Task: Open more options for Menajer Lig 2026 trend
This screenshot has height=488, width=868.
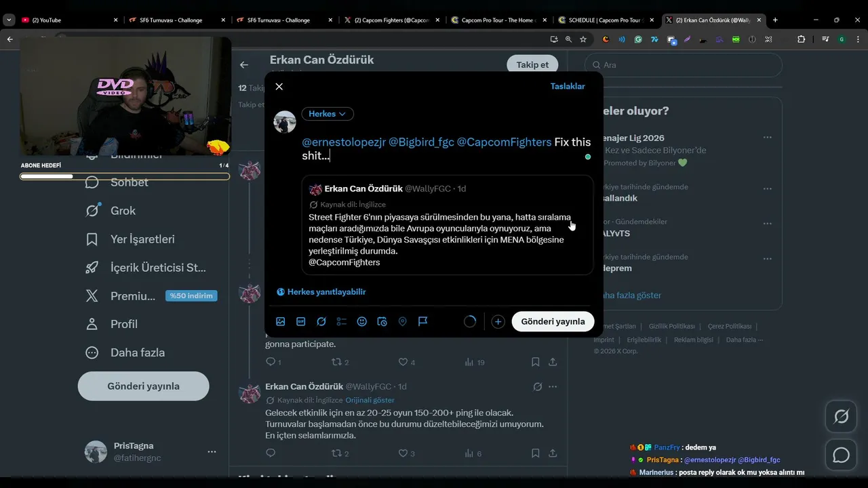Action: [x=767, y=138]
